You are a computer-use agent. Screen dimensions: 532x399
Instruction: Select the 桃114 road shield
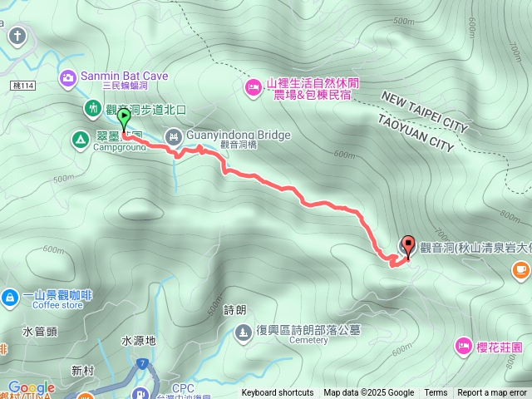(x=23, y=86)
